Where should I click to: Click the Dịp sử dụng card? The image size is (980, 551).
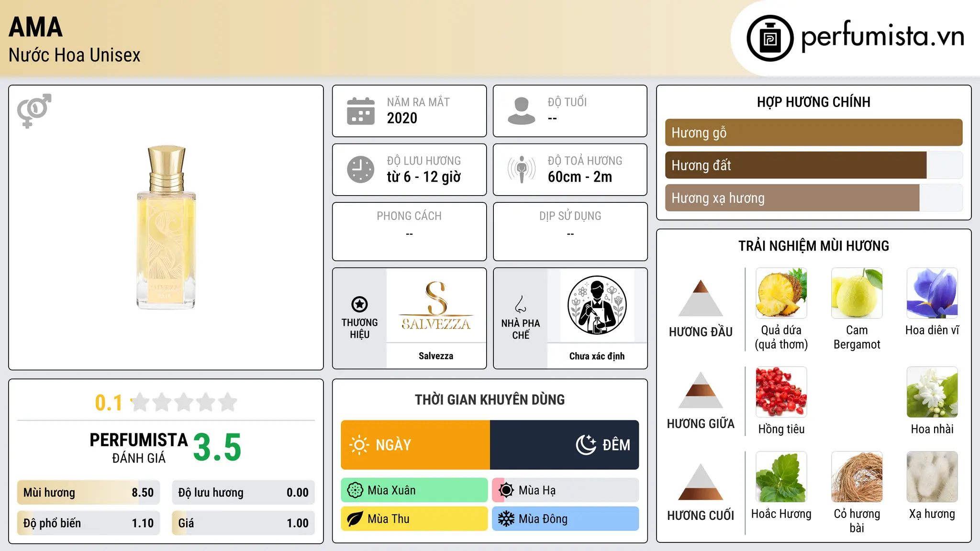(570, 231)
